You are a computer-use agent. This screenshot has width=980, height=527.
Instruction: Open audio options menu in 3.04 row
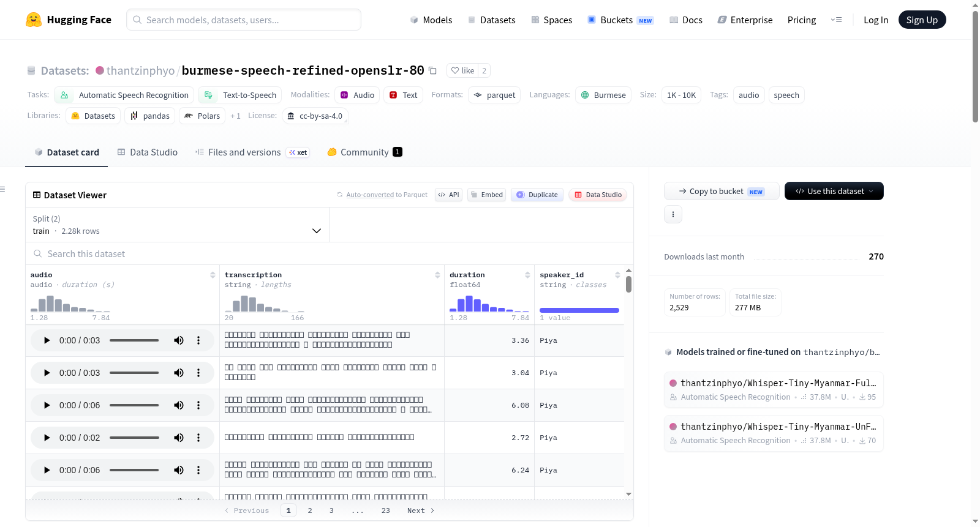click(198, 373)
